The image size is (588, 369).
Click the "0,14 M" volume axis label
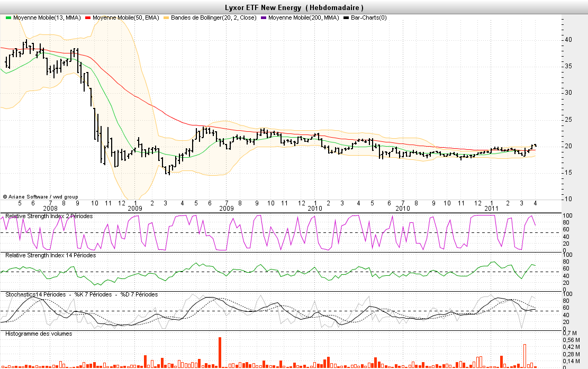point(571,362)
